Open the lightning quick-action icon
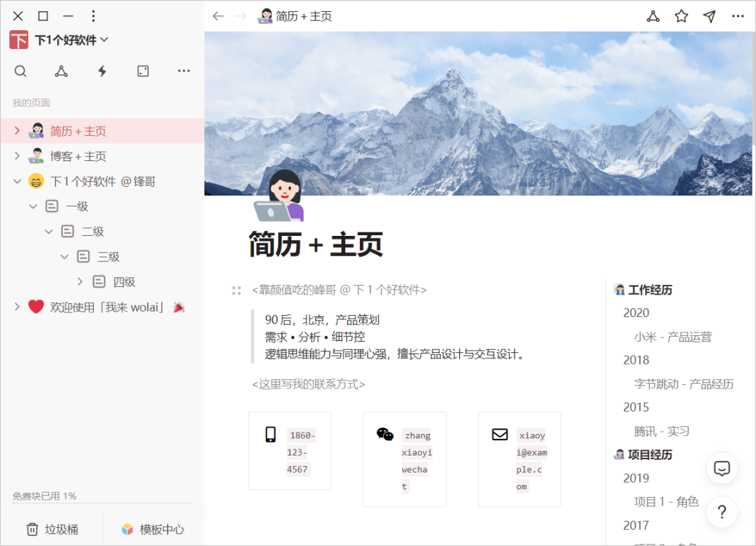 point(102,71)
